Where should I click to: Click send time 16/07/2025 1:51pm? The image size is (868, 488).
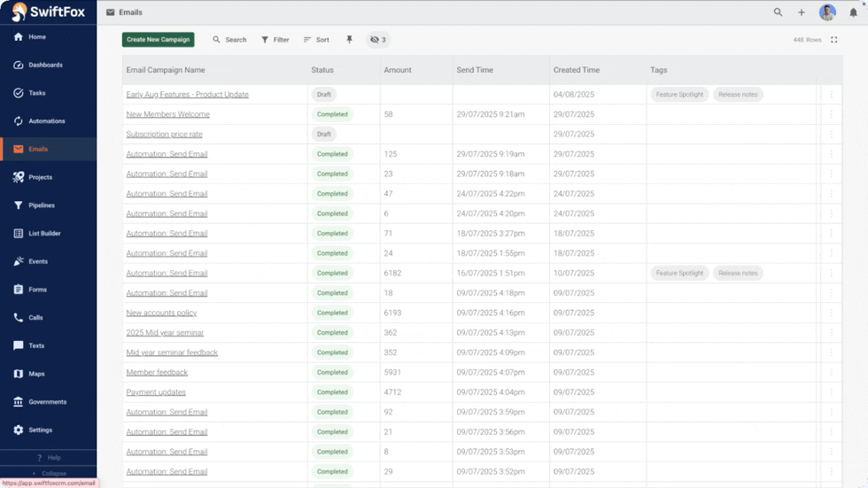tap(491, 273)
